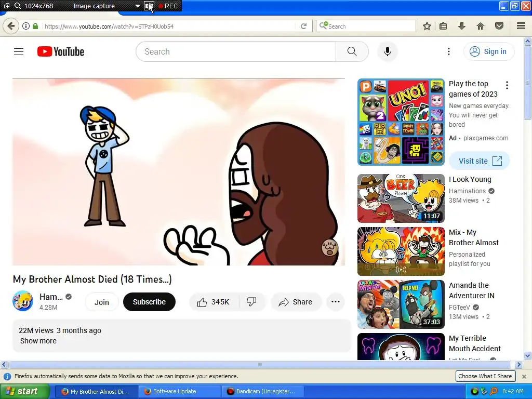Dismiss the Firefox data notification bar
532x399 pixels.
524,376
